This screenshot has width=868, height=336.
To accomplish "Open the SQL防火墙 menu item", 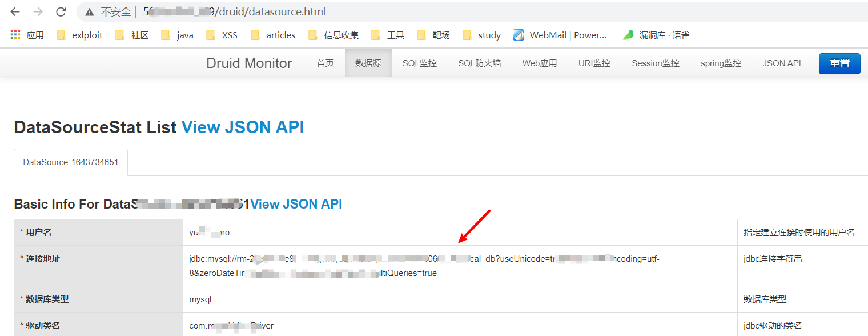I will coord(480,63).
